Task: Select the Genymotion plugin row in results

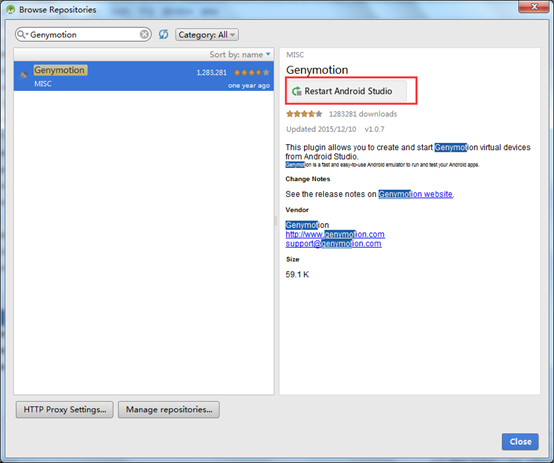Action: 143,76
